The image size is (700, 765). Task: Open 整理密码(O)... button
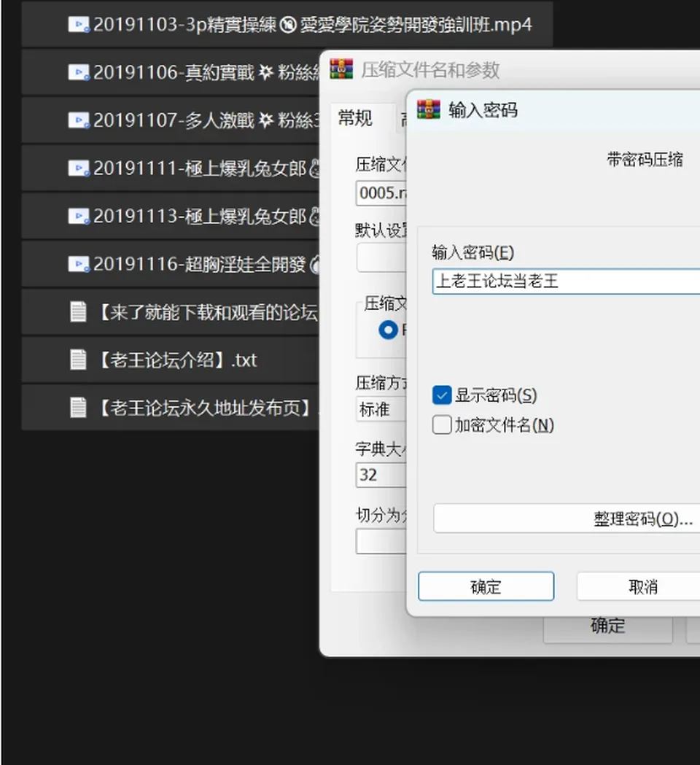pyautogui.click(x=567, y=519)
